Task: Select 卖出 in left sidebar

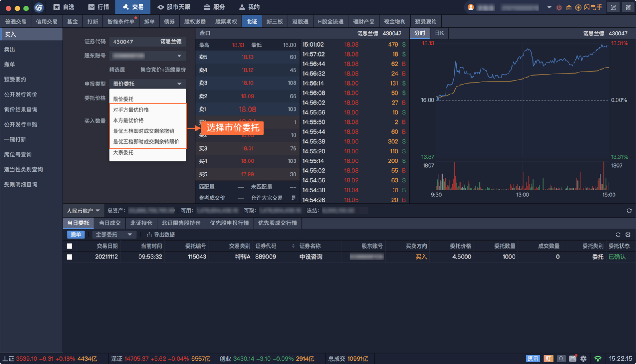Action: (x=31, y=49)
